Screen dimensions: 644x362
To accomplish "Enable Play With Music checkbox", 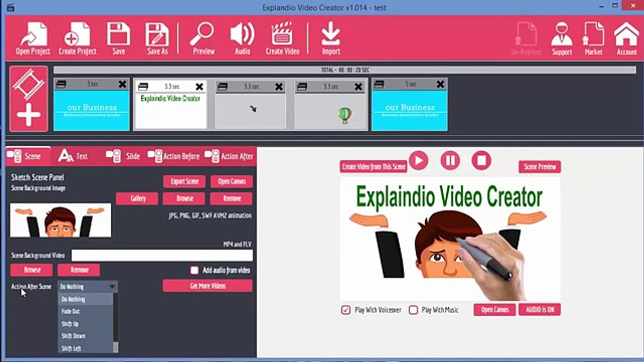I will [x=413, y=310].
